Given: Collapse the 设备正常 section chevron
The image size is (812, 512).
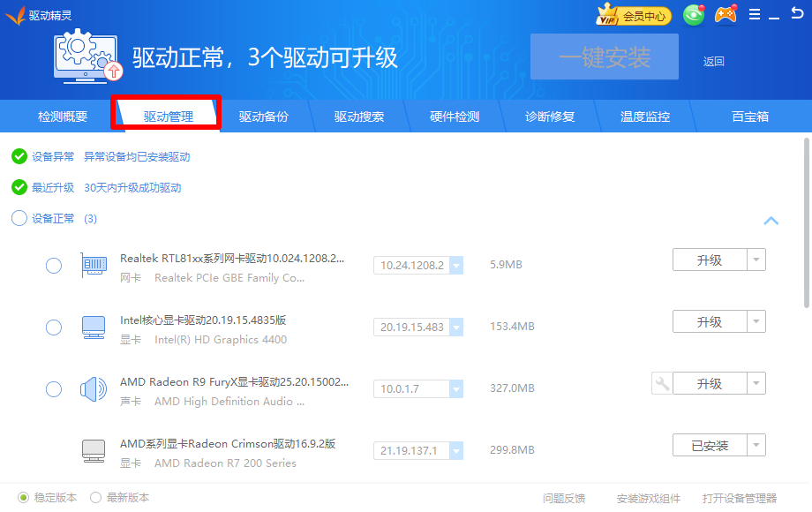Looking at the screenshot, I should point(771,220).
